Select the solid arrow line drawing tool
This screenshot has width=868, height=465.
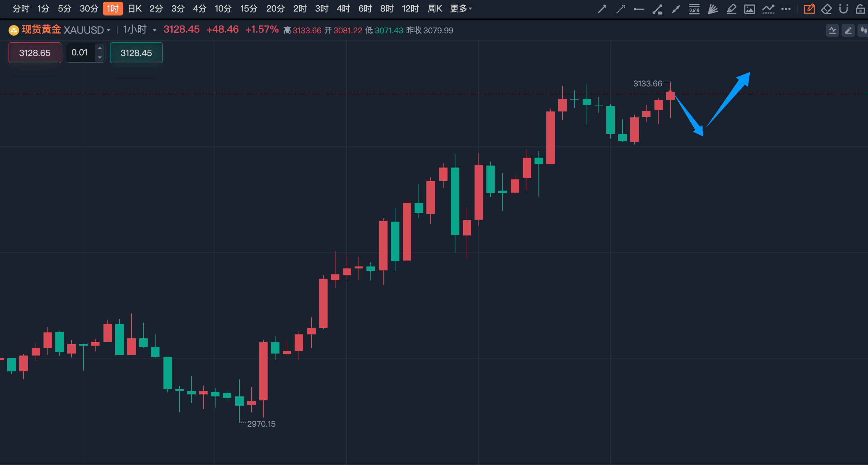coord(602,9)
